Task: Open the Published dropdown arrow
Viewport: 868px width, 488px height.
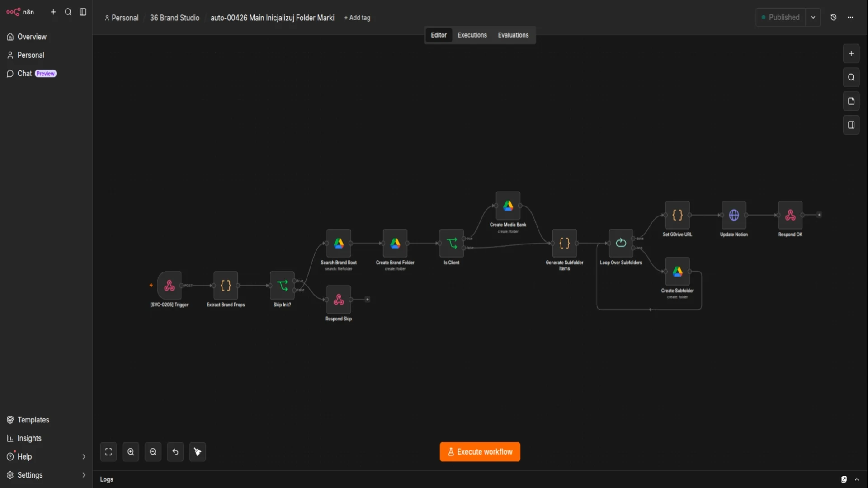Action: click(813, 17)
